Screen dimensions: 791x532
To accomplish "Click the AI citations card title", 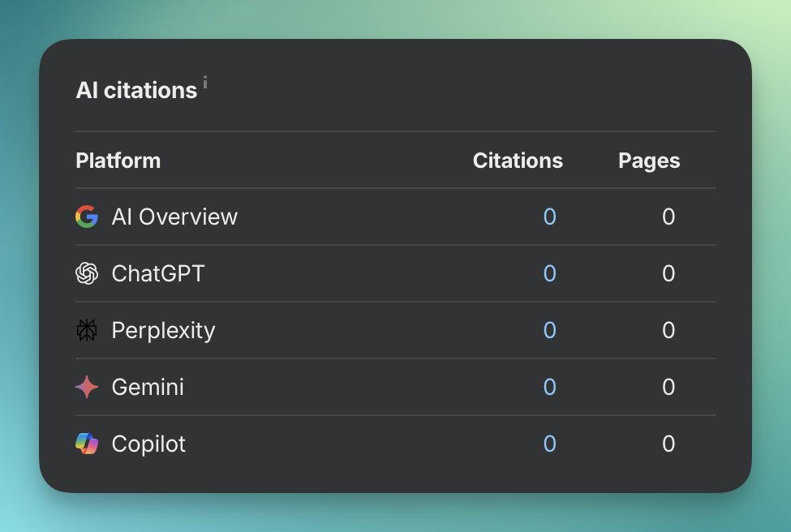I will [136, 90].
